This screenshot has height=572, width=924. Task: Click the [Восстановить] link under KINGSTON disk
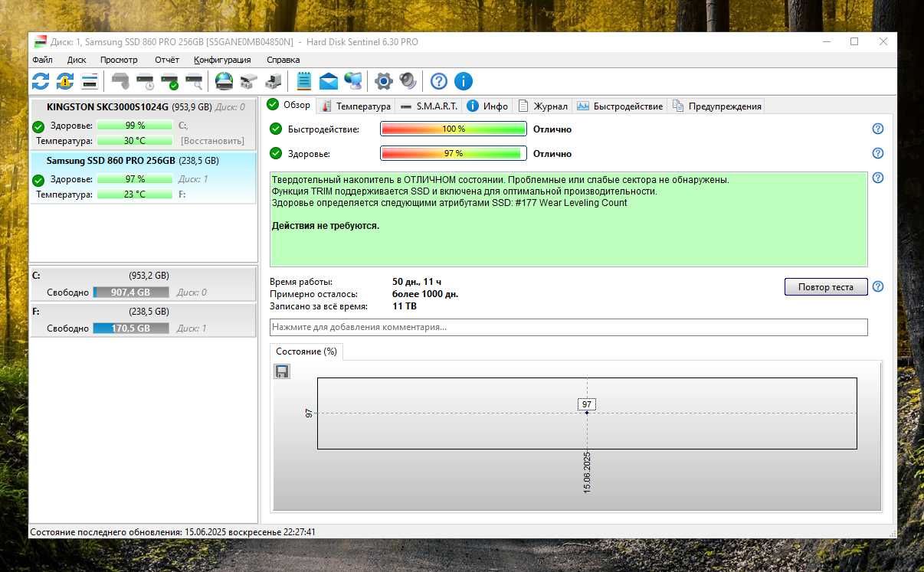(x=212, y=141)
